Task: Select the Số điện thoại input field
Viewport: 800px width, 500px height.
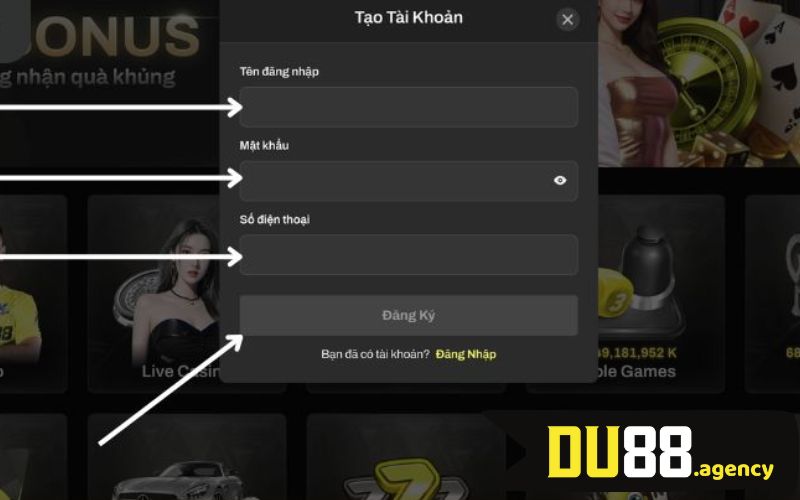Action: click(x=409, y=255)
